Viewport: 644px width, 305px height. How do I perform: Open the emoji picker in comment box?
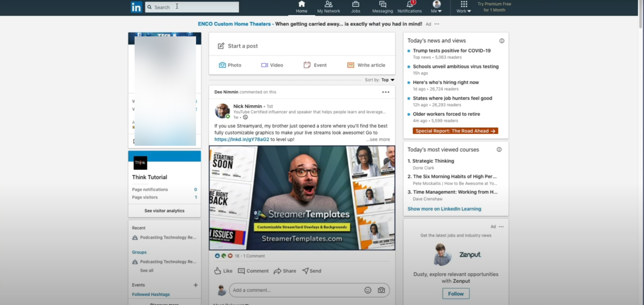368,290
